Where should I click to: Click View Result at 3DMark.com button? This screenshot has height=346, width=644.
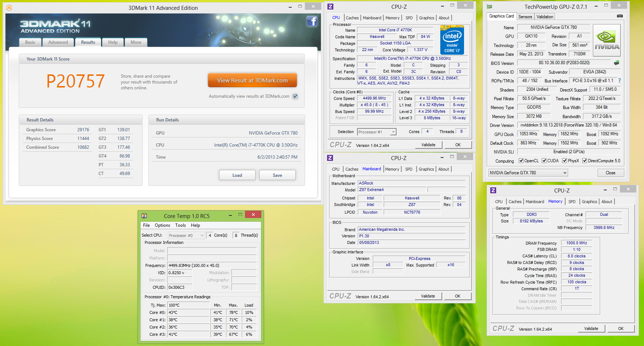[x=252, y=80]
